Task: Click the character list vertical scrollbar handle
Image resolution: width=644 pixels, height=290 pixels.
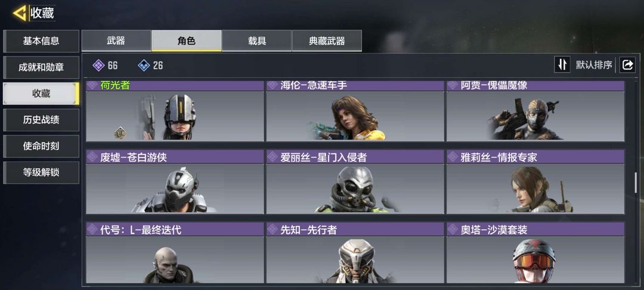Action: [636, 183]
